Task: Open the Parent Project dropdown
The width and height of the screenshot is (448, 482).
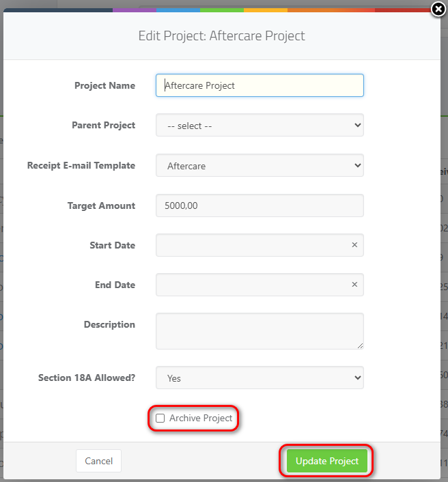Action: point(260,126)
